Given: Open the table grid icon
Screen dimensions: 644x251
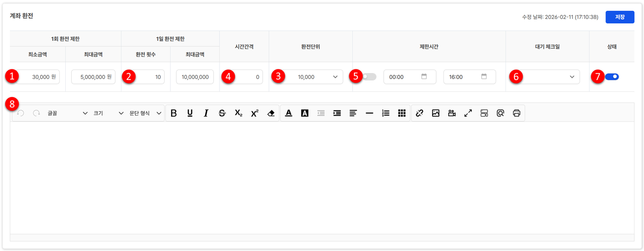Looking at the screenshot, I should point(402,113).
